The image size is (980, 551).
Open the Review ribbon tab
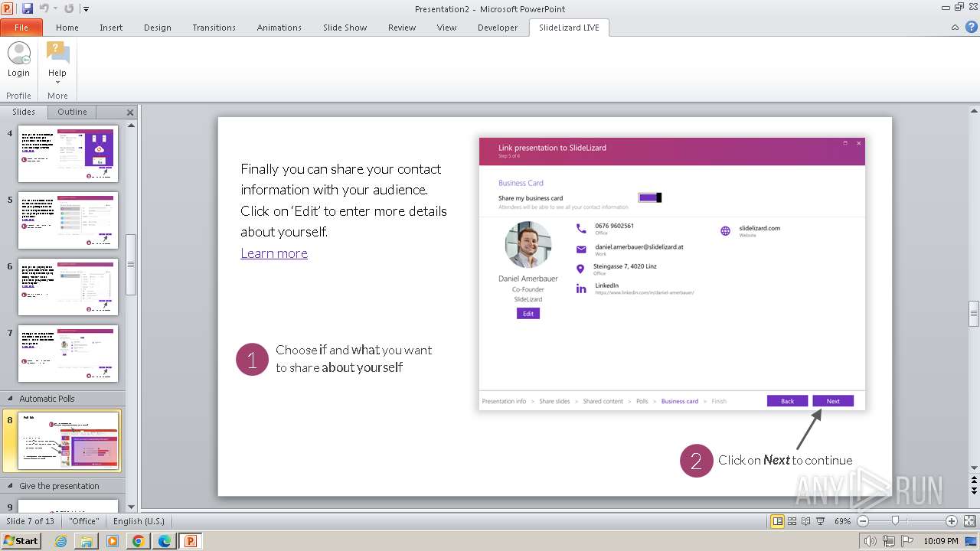point(402,28)
